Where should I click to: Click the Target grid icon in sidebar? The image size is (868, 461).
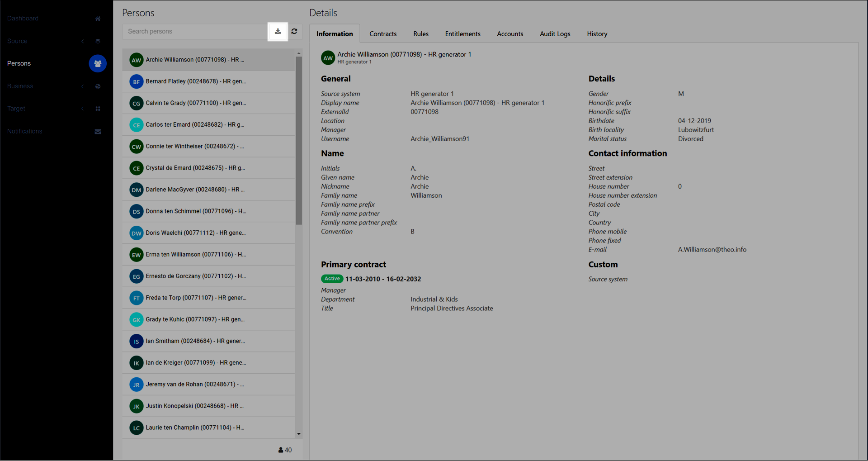(98, 109)
